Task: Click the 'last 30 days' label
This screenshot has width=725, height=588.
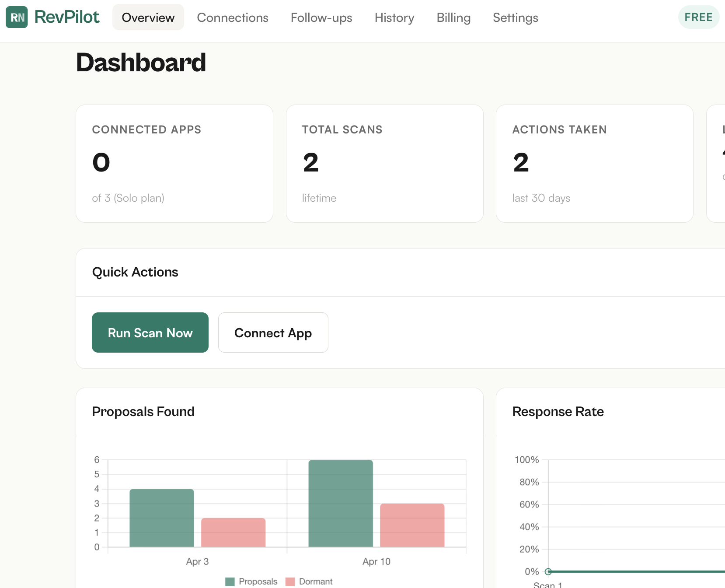Action: 541,198
